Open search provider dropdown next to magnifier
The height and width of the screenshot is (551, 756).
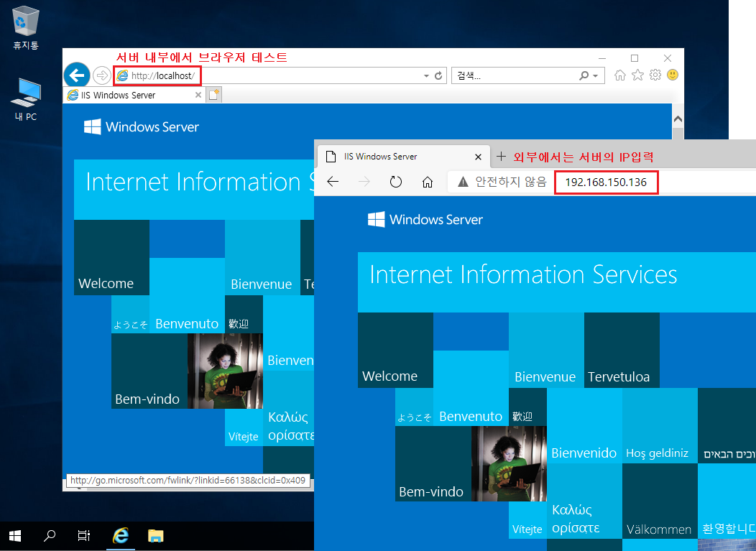596,76
